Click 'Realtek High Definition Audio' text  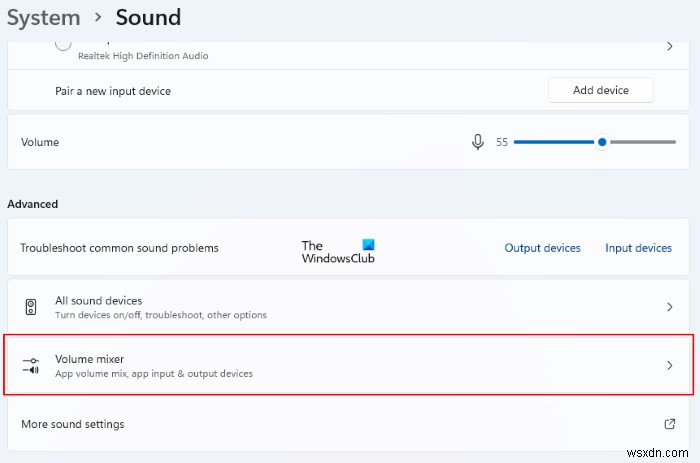coord(143,56)
